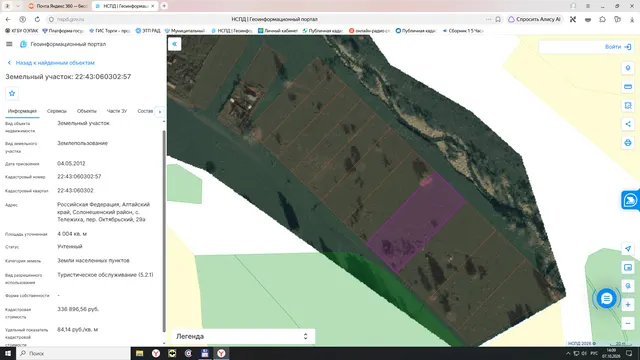
Task: Open ЭТП РАД bookmark
Action: click(148, 31)
